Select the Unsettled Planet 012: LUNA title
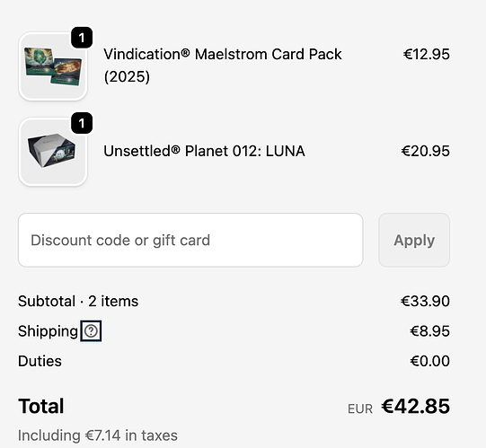The image size is (486, 448). [x=204, y=151]
